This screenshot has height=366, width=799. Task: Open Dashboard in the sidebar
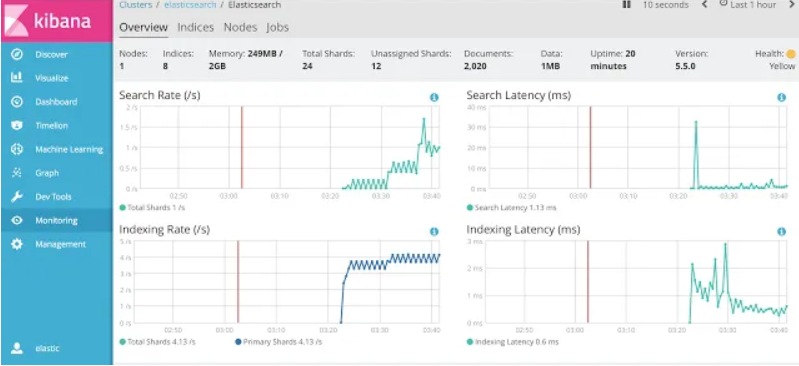[57, 101]
